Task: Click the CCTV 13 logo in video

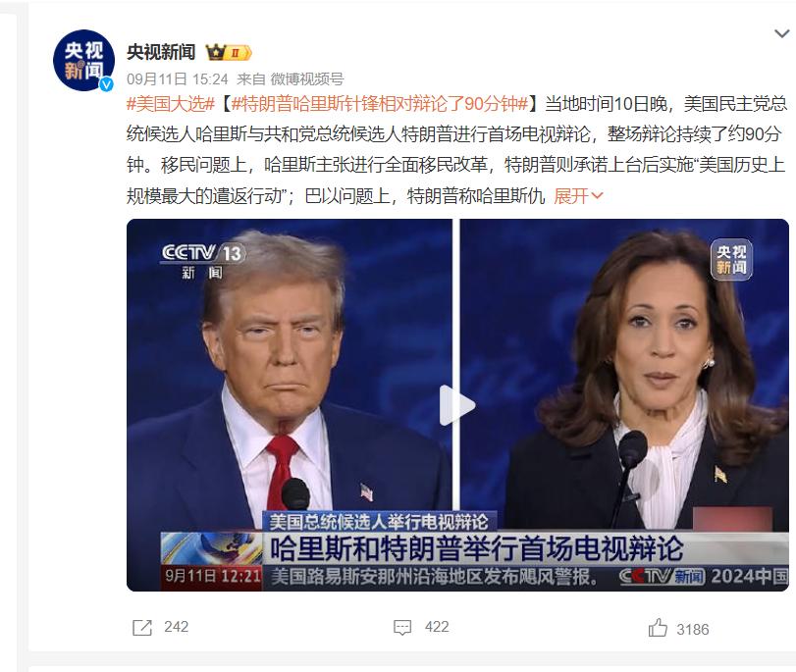Action: [x=203, y=261]
